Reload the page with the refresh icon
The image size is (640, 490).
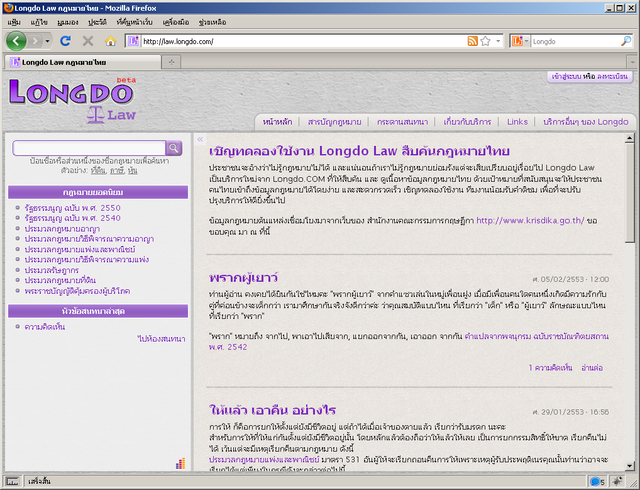[x=65, y=41]
